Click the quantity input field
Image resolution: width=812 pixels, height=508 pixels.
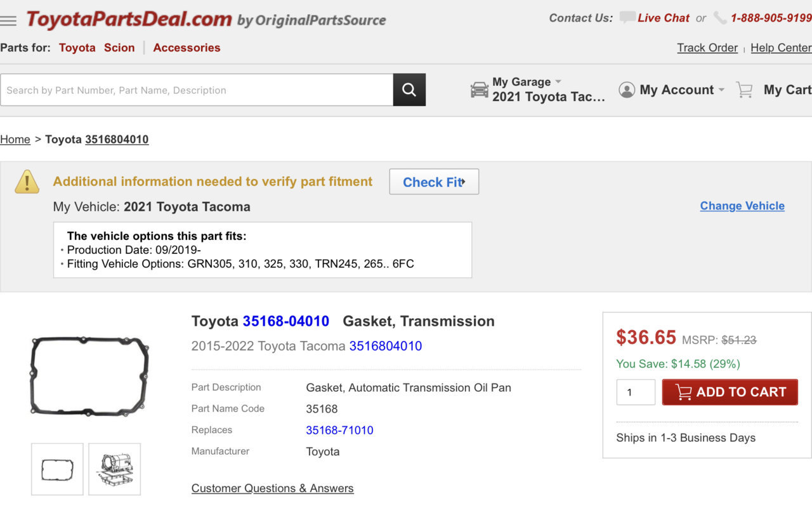pyautogui.click(x=636, y=392)
